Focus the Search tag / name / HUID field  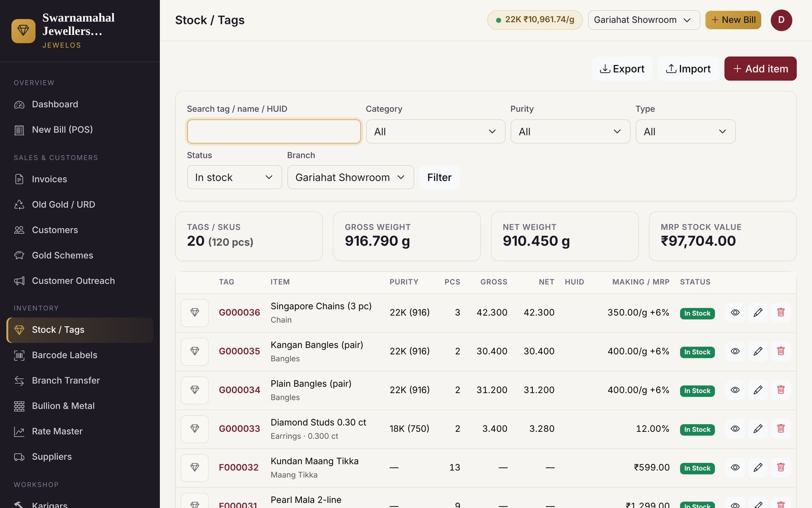(274, 132)
